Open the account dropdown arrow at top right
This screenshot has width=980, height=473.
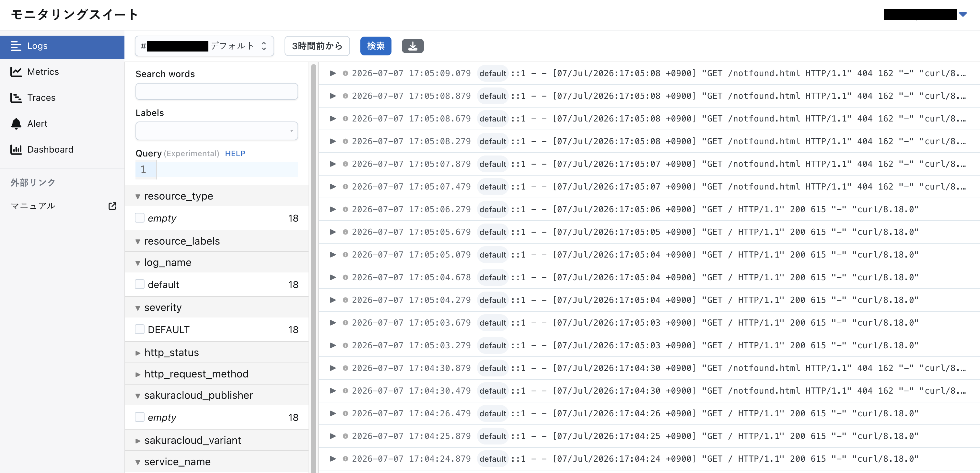963,15
